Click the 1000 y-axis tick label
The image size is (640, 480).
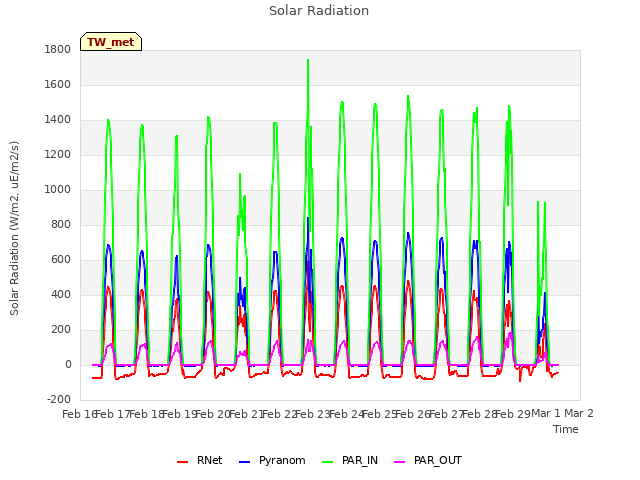(x=58, y=190)
